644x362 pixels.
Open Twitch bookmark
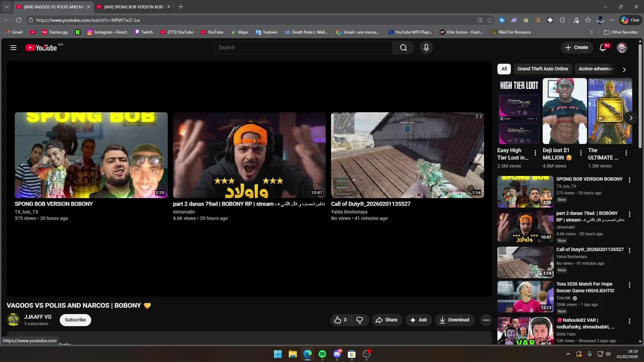[143, 32]
